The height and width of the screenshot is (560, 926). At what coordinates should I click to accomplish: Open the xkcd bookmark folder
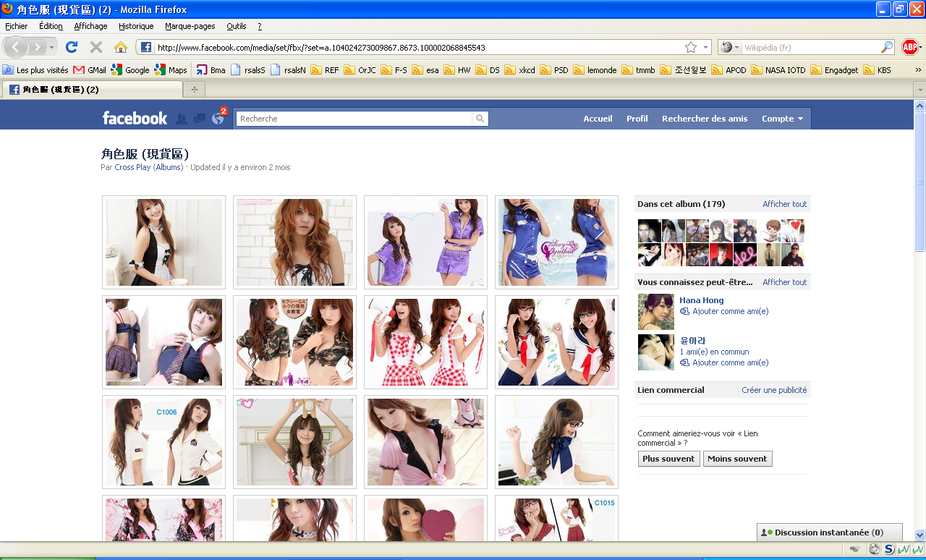pyautogui.click(x=520, y=70)
